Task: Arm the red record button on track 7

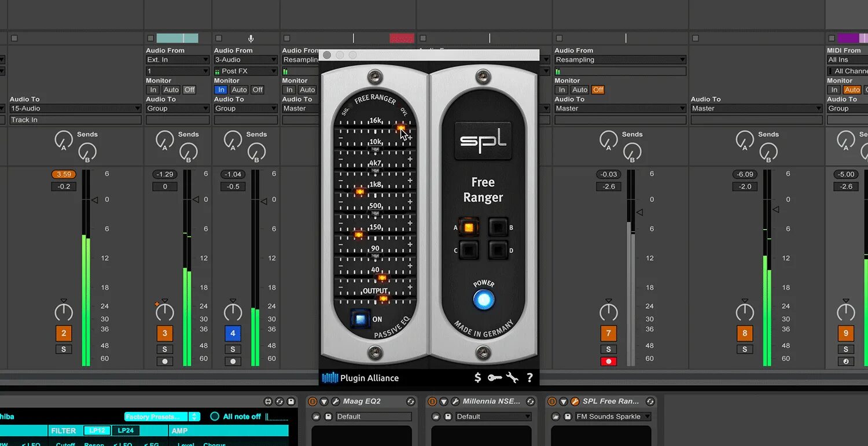Action: 608,362
